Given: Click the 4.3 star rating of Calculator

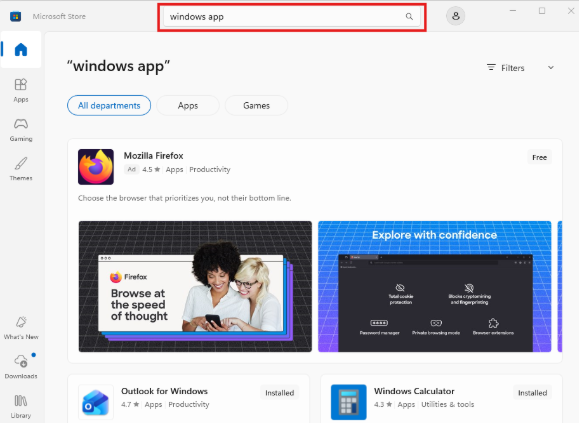Looking at the screenshot, I should click(x=383, y=405).
